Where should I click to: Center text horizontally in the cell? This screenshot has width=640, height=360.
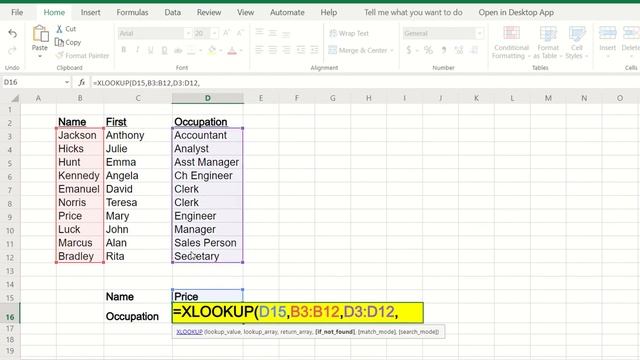click(x=273, y=50)
